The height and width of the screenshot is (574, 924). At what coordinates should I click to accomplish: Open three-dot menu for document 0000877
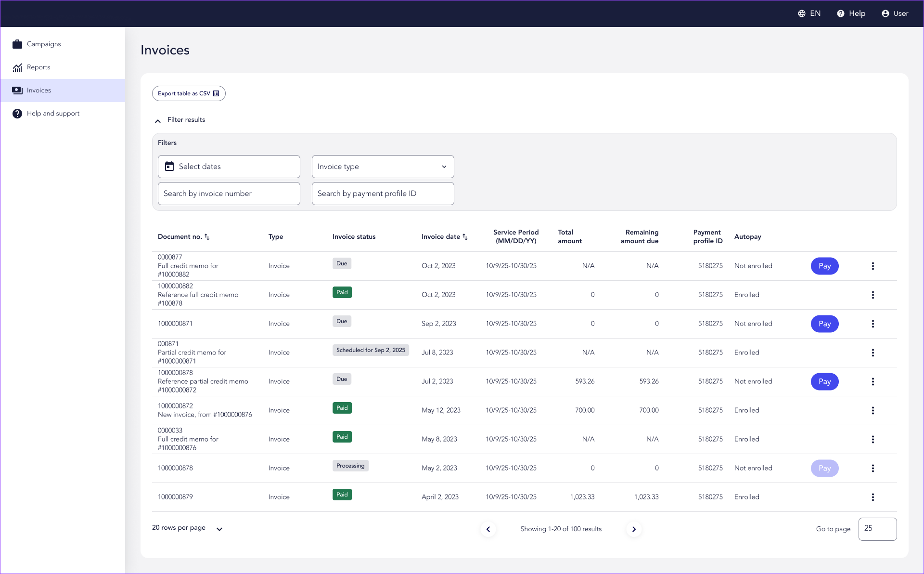click(873, 266)
